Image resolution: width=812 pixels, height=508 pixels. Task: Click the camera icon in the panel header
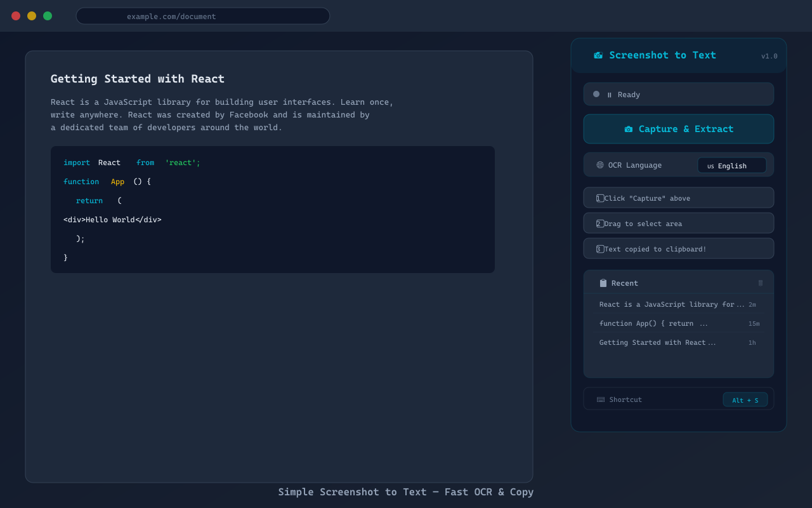(x=598, y=55)
